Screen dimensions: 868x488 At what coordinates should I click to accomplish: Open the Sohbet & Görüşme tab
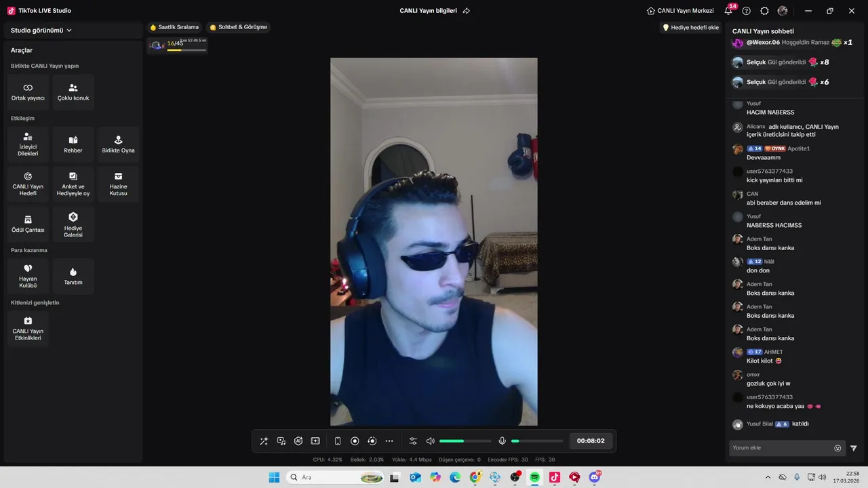239,27
